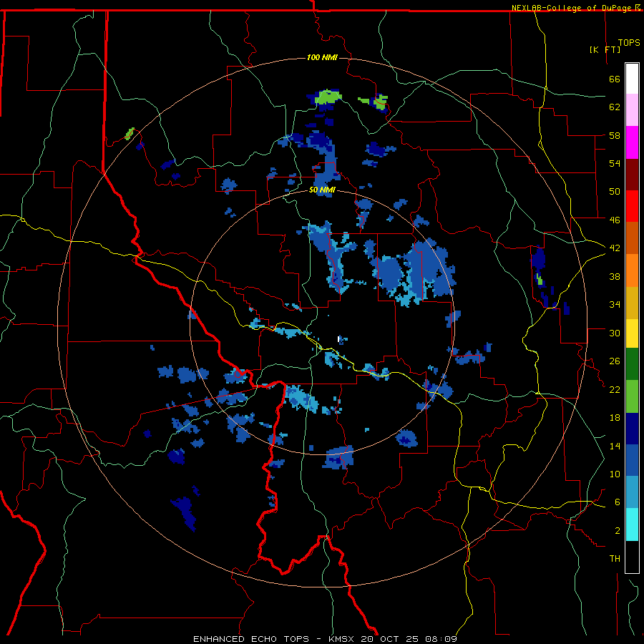Image resolution: width=644 pixels, height=644 pixels.
Task: Click the 50 NMI range ring label
Action: point(322,190)
